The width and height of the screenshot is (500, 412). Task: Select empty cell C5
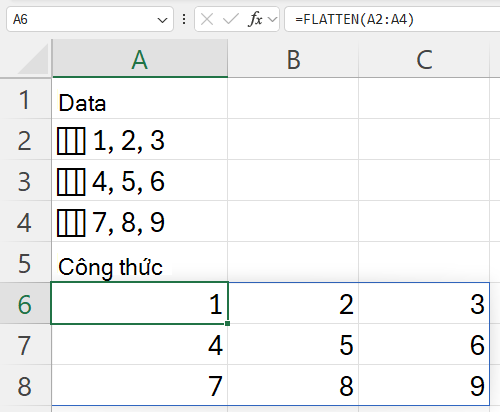(424, 262)
